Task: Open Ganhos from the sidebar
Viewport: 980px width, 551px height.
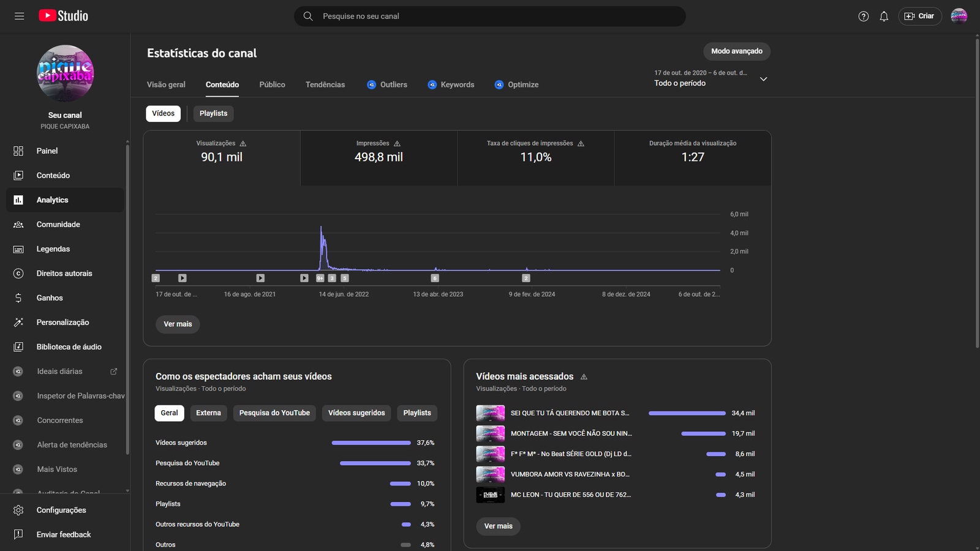Action: (x=50, y=298)
